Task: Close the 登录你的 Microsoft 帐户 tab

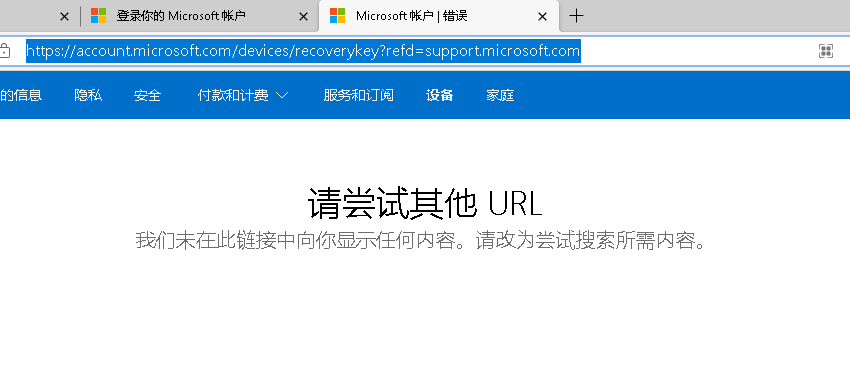Action: click(x=304, y=17)
